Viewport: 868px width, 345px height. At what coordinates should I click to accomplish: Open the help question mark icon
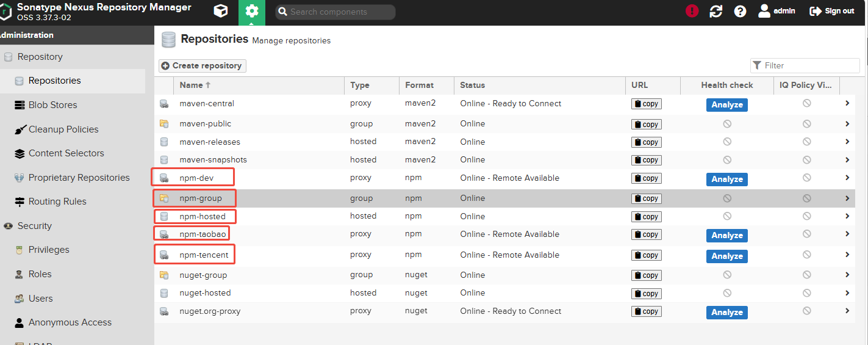click(741, 11)
